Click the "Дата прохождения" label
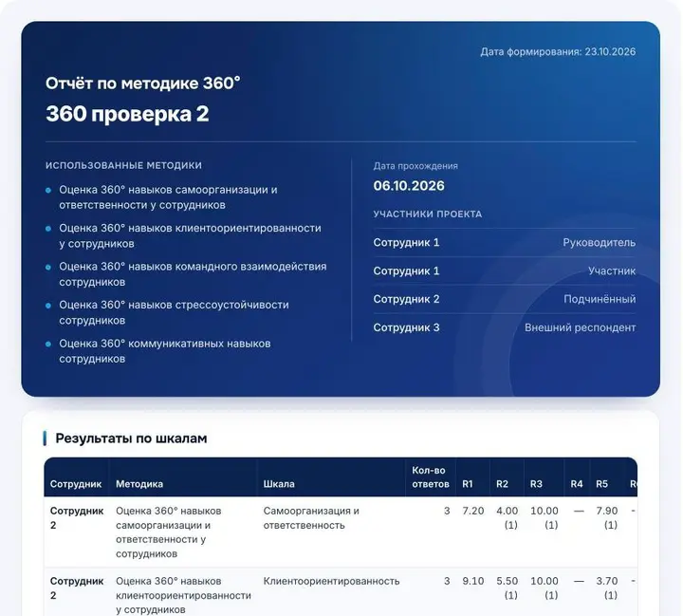Screen dimensions: 683x616 pyautogui.click(x=415, y=166)
